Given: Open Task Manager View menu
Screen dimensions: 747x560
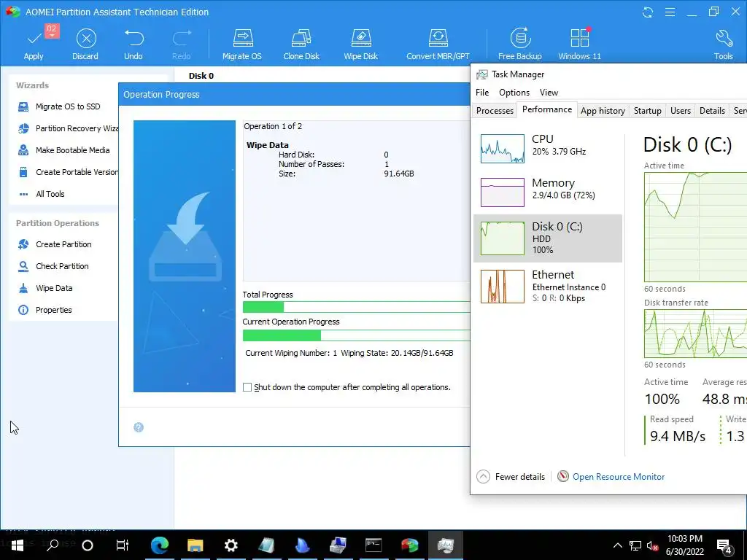Looking at the screenshot, I should [x=549, y=93].
